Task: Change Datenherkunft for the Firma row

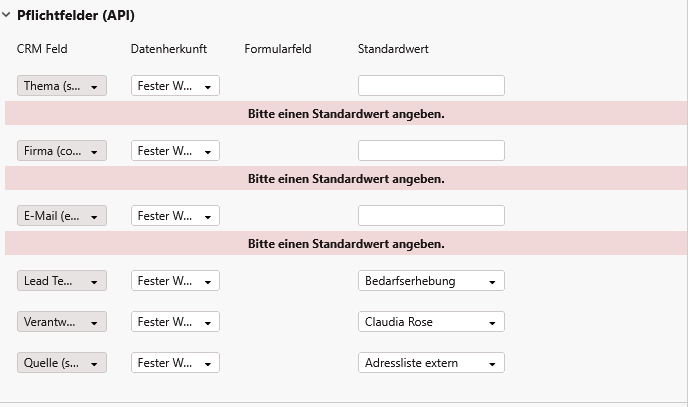Action: 175,151
